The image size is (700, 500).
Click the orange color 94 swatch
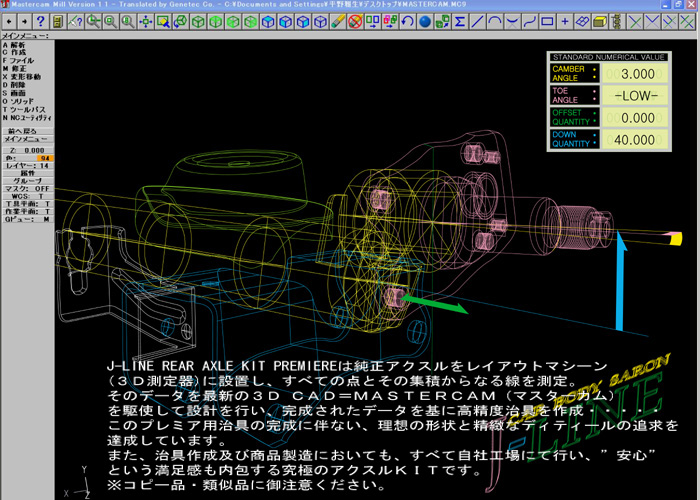[45, 158]
